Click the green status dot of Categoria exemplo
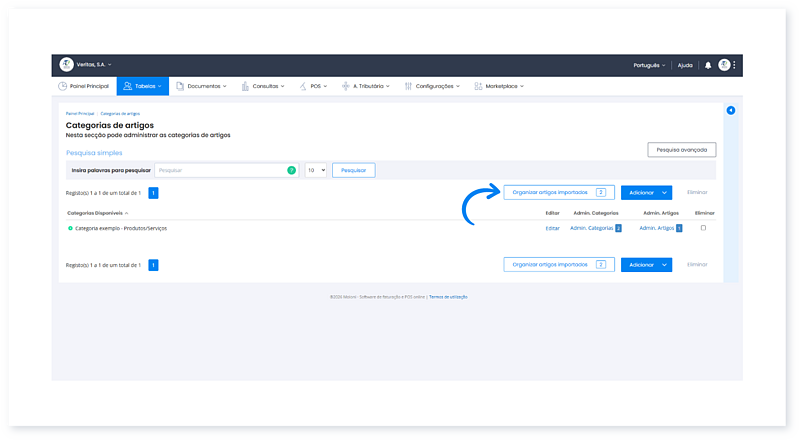 click(x=70, y=228)
